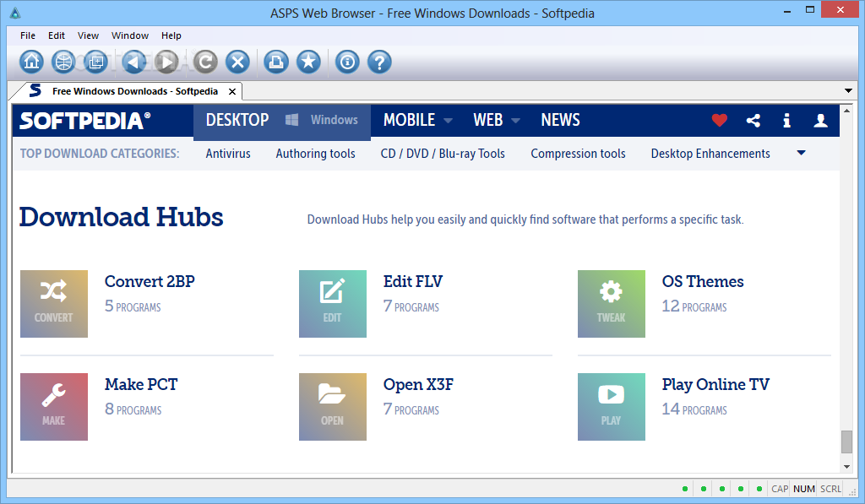Click the Softpedia logo
Viewport: 865px width, 504px height.
tap(85, 120)
